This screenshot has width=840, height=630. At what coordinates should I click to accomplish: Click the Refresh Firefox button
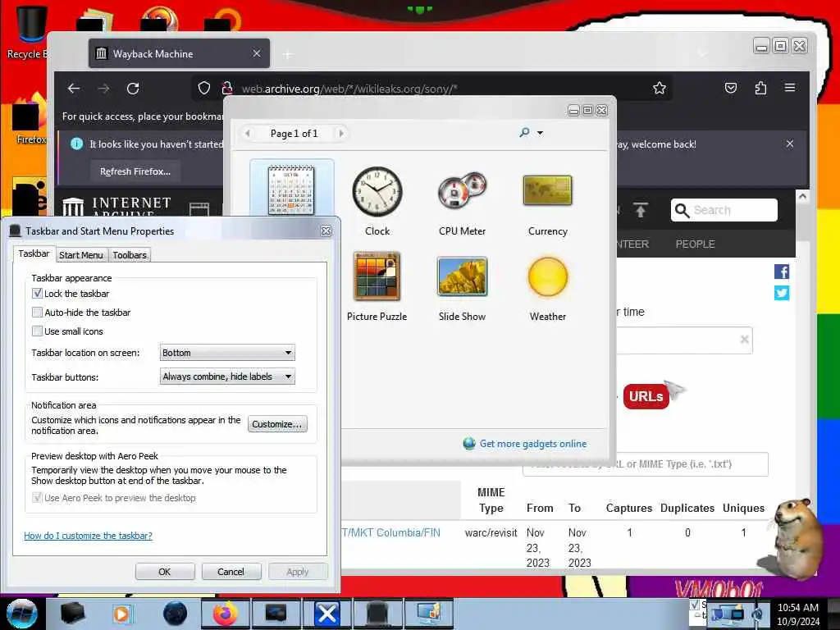pos(135,171)
